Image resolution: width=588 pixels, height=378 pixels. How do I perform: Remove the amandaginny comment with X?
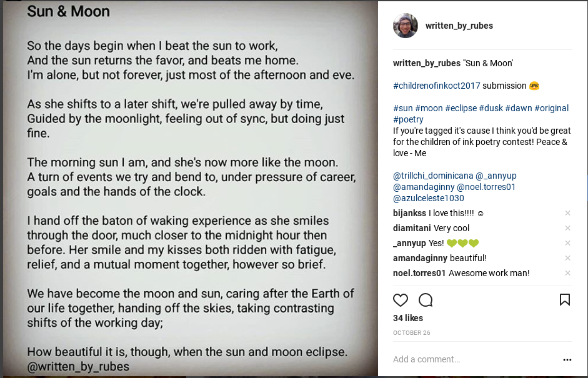[x=567, y=258]
